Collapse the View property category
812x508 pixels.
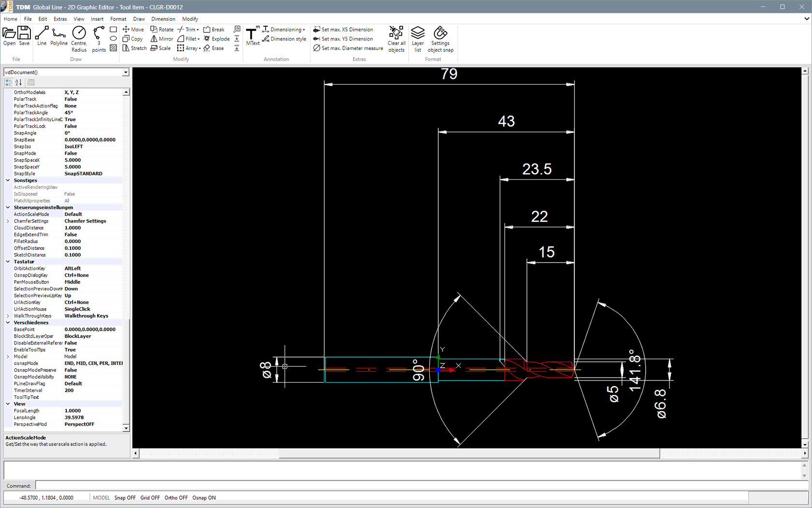point(8,404)
